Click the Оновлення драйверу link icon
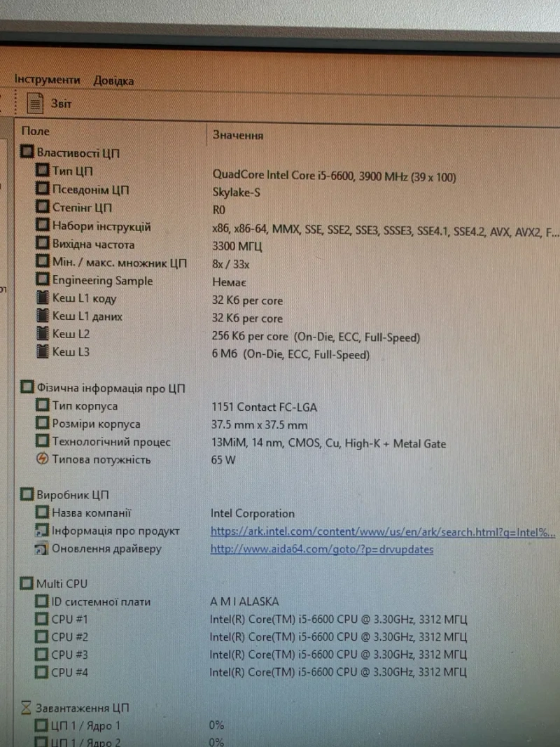 [42, 548]
